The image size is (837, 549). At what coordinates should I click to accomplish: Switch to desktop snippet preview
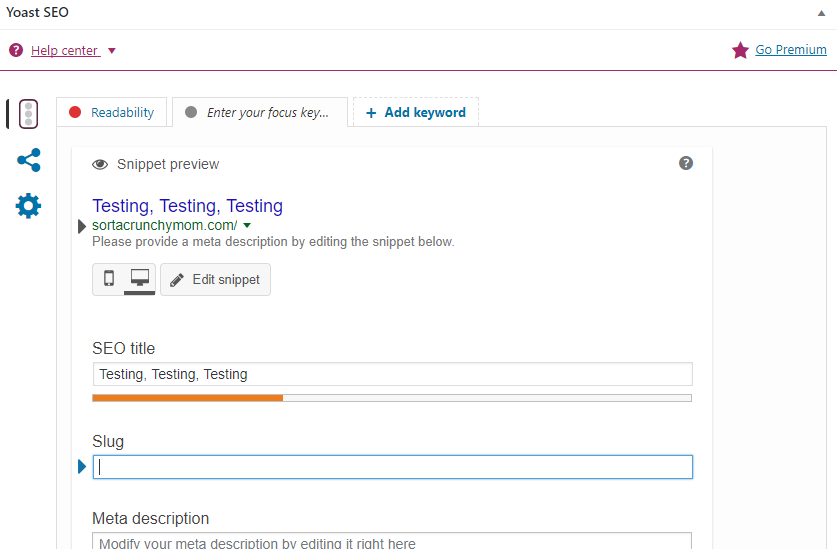(140, 278)
